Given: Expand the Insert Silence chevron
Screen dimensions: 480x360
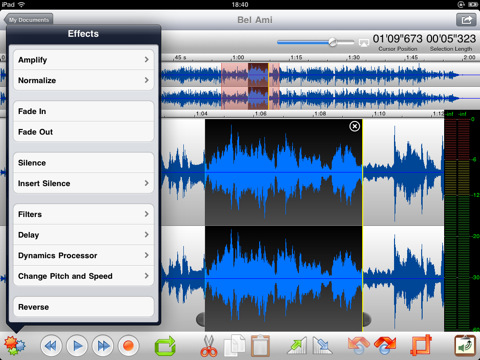Looking at the screenshot, I should pyautogui.click(x=146, y=183).
